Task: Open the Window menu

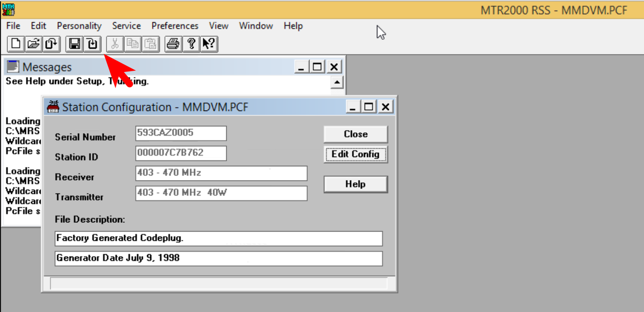Action: click(x=256, y=26)
